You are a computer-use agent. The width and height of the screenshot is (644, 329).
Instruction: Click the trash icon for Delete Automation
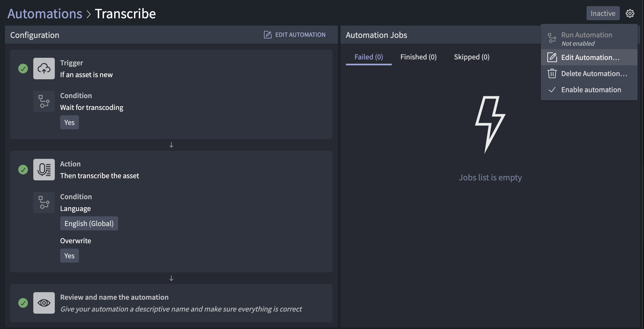pyautogui.click(x=552, y=73)
